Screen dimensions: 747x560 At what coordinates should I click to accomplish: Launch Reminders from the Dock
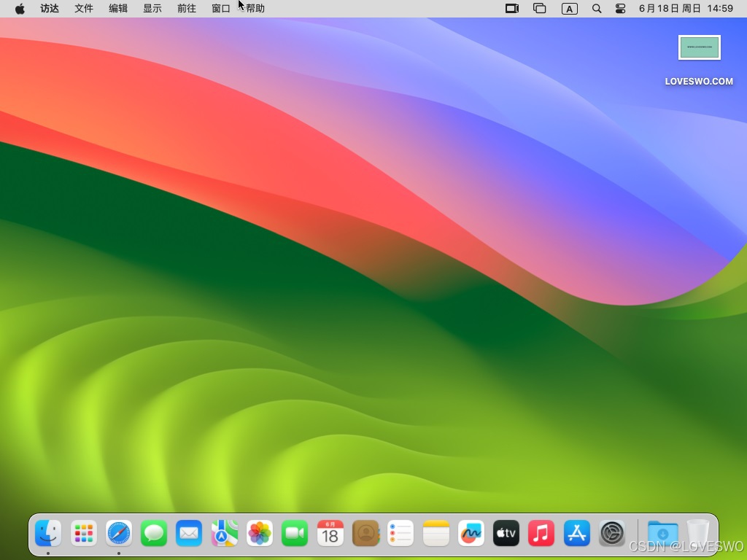pyautogui.click(x=400, y=533)
